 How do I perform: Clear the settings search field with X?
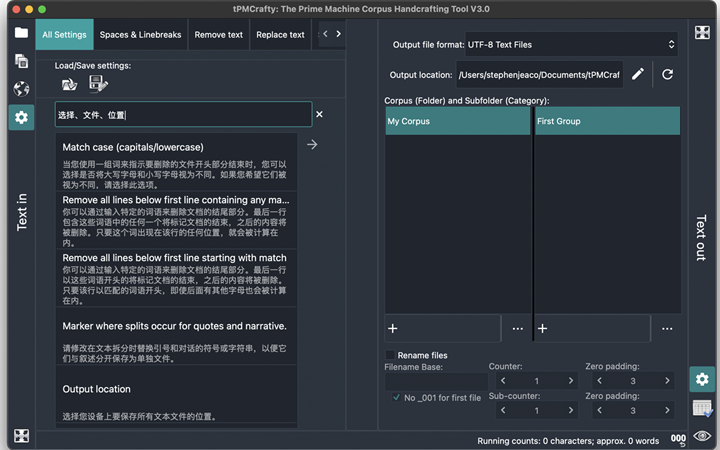(319, 114)
